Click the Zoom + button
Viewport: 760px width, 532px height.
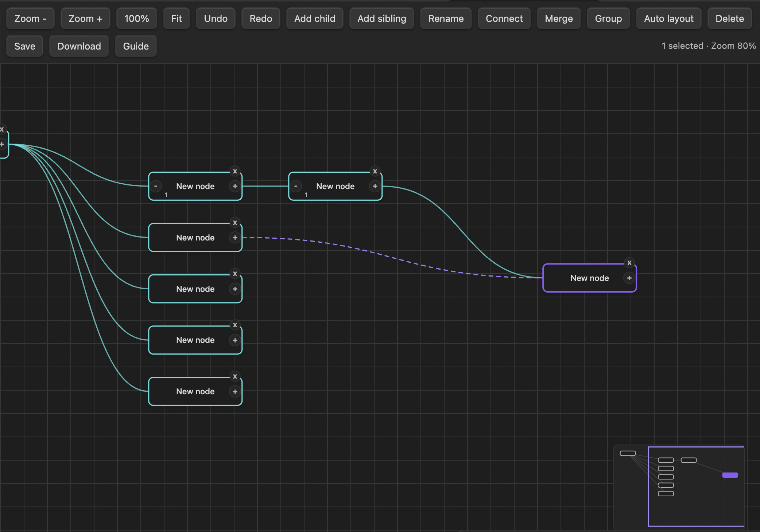tap(85, 19)
